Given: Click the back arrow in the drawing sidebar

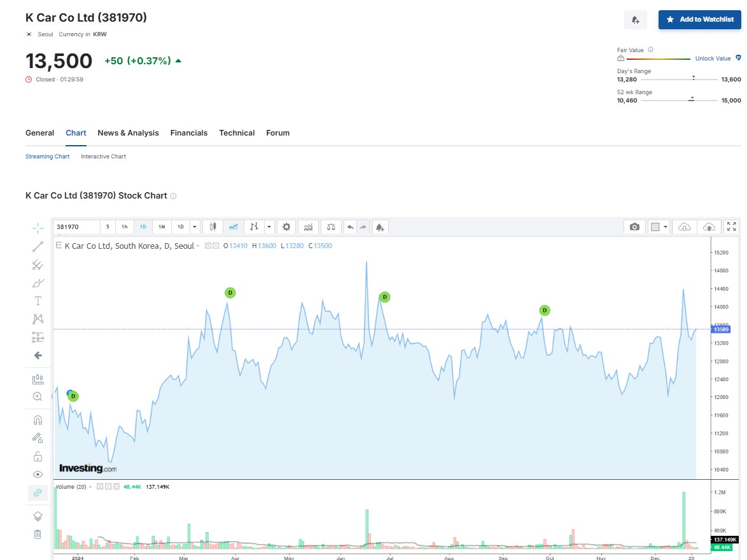Looking at the screenshot, I should [x=38, y=356].
